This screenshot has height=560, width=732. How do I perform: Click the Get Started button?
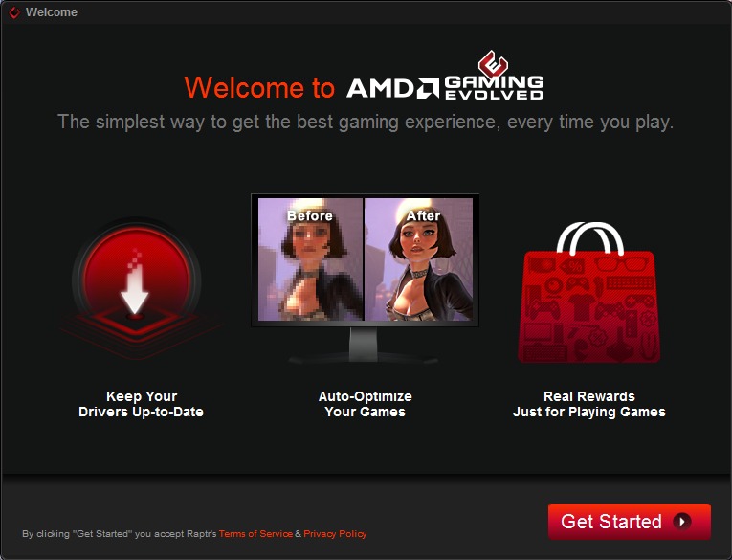[630, 522]
